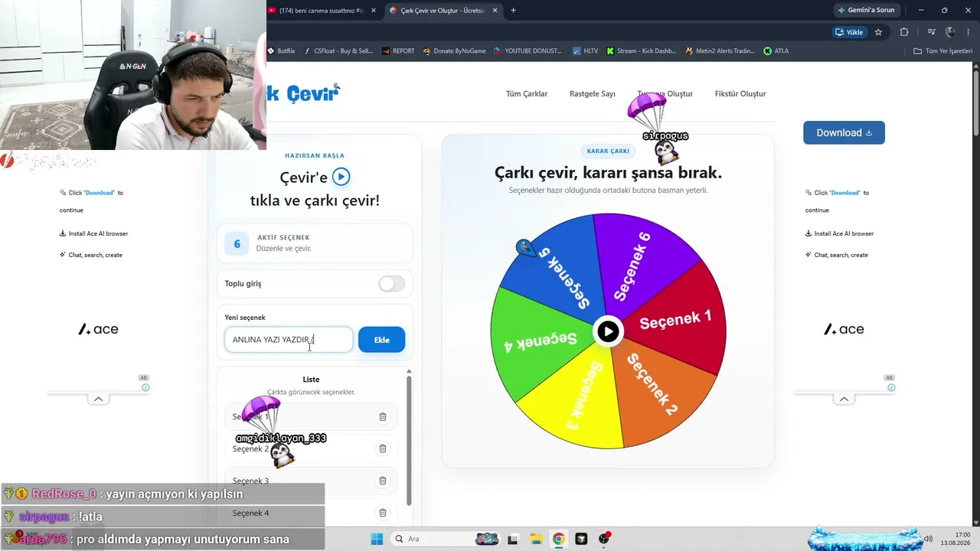Click the left ace logo
Image resolution: width=980 pixels, height=551 pixels.
tap(98, 329)
